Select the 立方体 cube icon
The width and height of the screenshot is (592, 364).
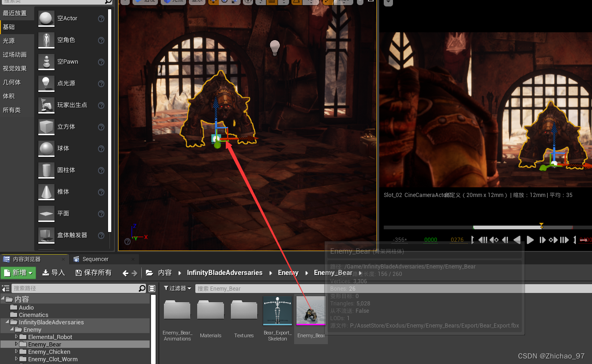point(46,127)
